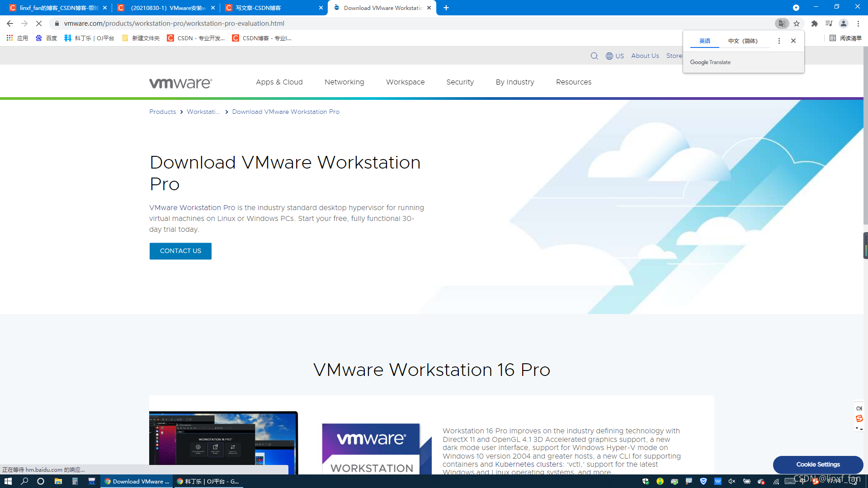Viewport: 868px width, 488px height.
Task: Open a new browser tab
Action: pos(446,8)
